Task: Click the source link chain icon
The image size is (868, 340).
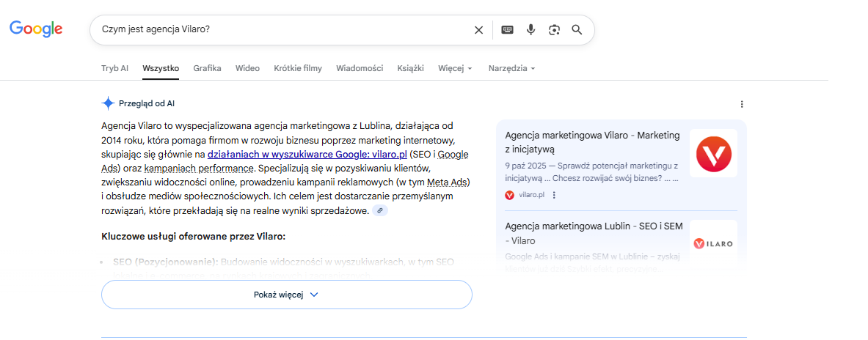Action: pos(380,210)
